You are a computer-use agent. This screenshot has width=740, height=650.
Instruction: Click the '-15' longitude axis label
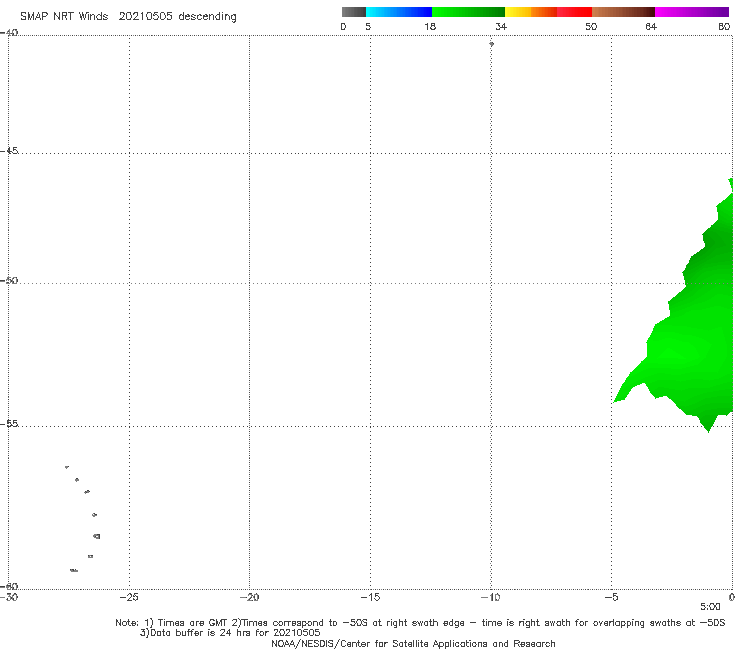coord(370,597)
